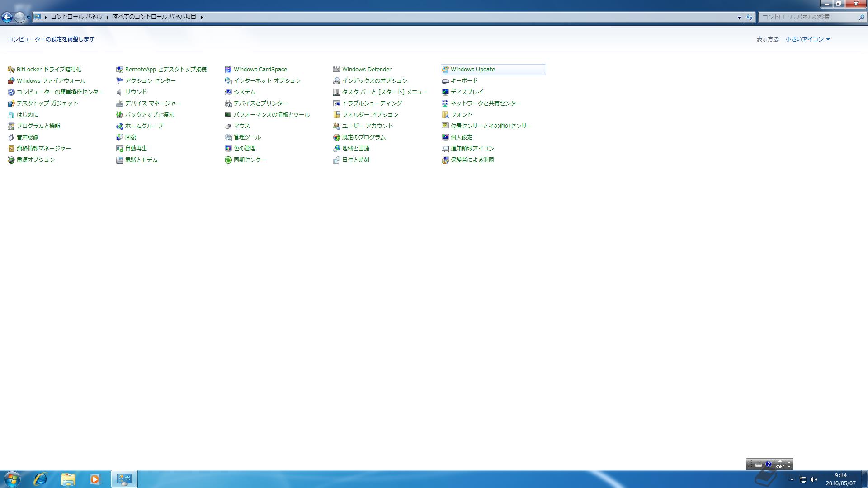Screen dimensions: 868x488
Task: Click the デバイスとプリンター icon
Action: tap(228, 103)
